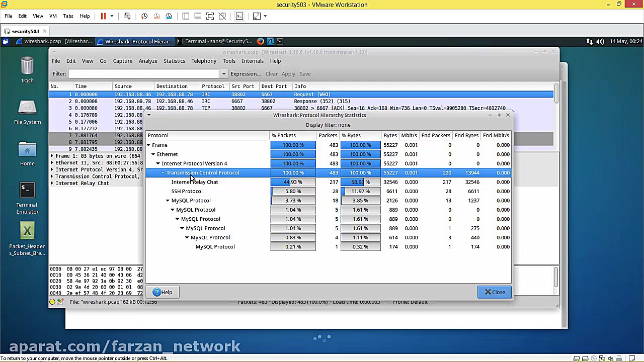Click into the display Filter input field
The height and width of the screenshot is (362, 644).
click(x=144, y=74)
